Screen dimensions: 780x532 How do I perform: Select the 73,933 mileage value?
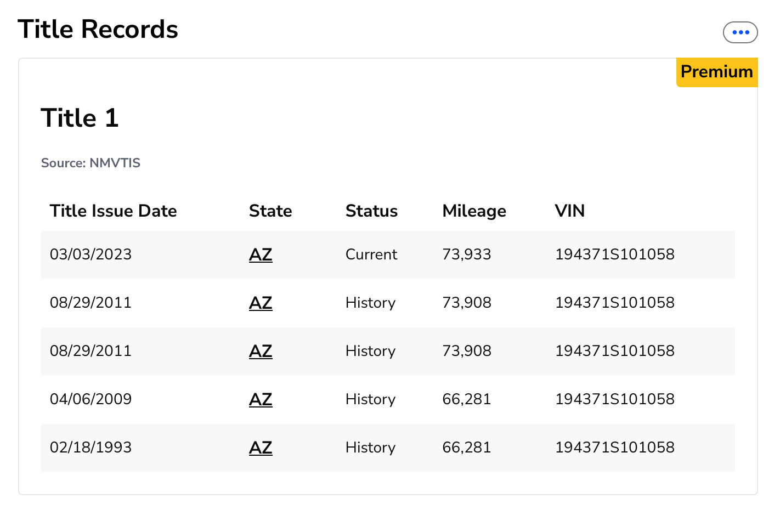[467, 254]
